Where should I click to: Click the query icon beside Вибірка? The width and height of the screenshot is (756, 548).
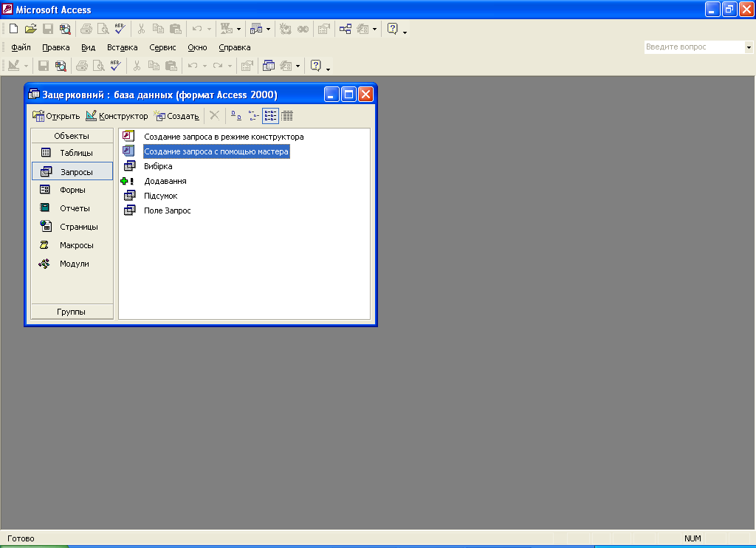coord(129,166)
